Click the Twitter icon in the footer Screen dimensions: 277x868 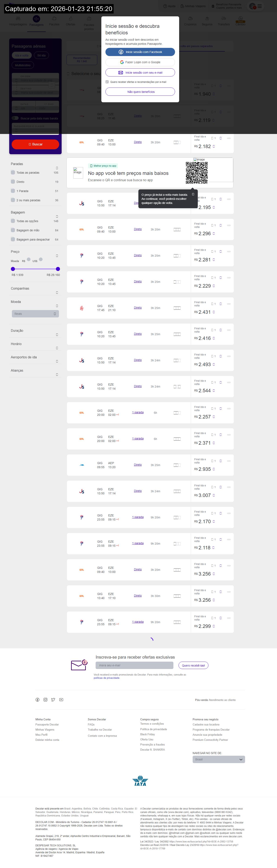(53, 699)
